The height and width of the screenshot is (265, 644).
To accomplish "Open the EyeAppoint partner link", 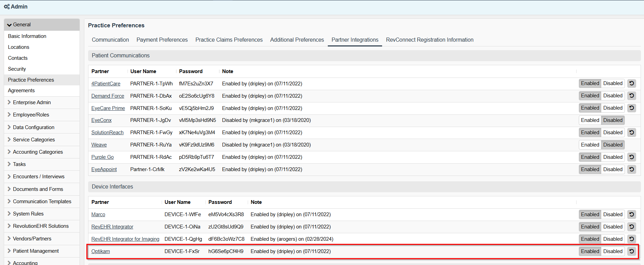I will click(104, 169).
